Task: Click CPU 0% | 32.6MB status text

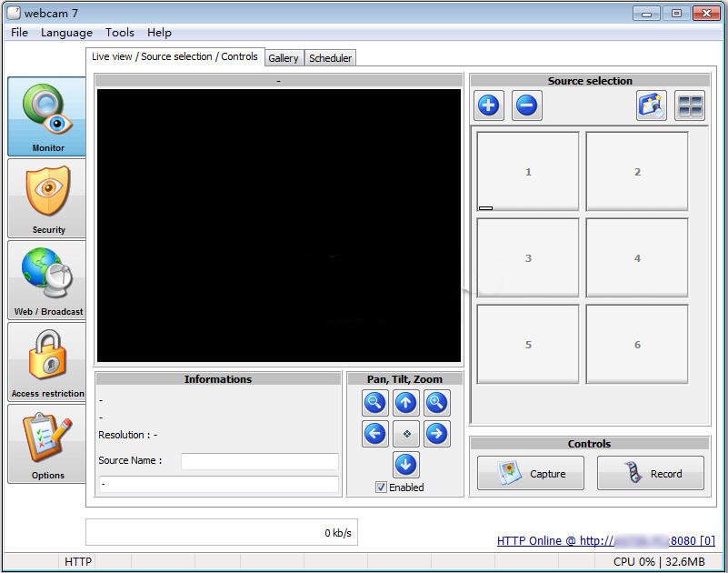Action: click(x=659, y=562)
